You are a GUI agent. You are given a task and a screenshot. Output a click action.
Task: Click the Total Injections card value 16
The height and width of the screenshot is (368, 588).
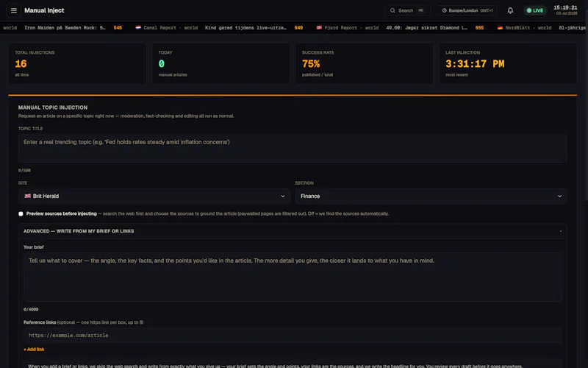[x=21, y=64]
